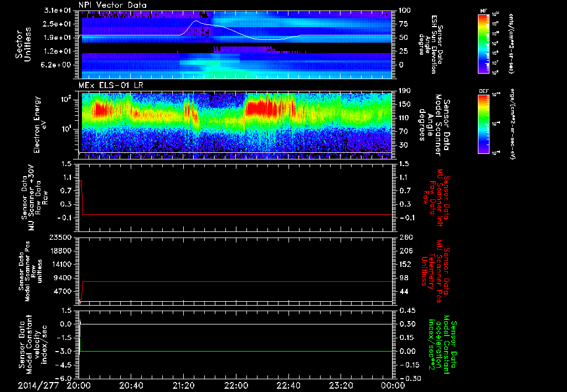This screenshot has width=567, height=392.
Task: Select the 23:20 time tick label
Action: click(x=341, y=385)
